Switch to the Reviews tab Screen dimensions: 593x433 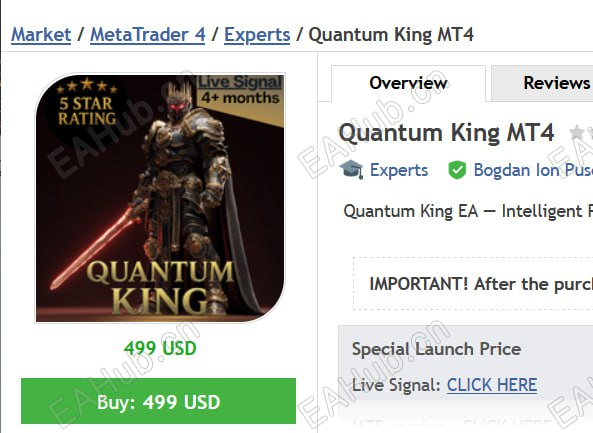pyautogui.click(x=557, y=83)
